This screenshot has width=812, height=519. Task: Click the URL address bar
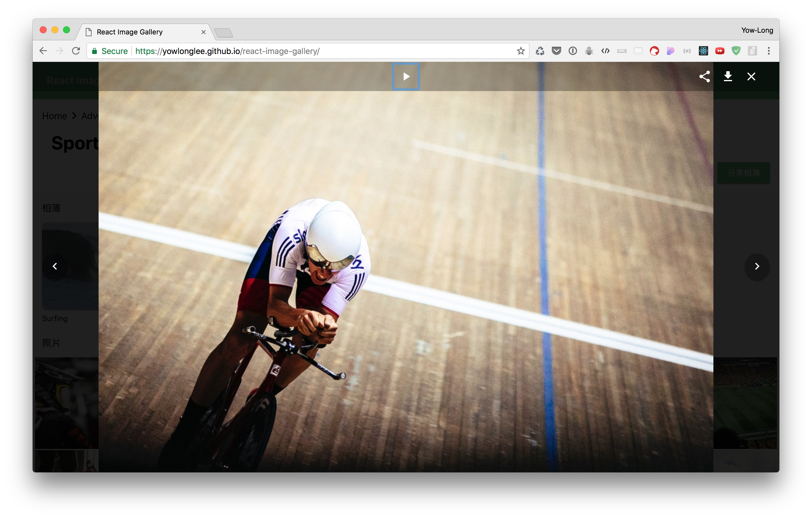pyautogui.click(x=304, y=51)
